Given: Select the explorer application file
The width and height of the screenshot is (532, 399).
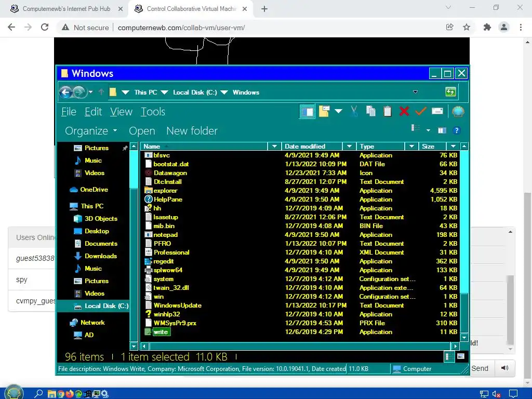Looking at the screenshot, I should click(161, 191).
